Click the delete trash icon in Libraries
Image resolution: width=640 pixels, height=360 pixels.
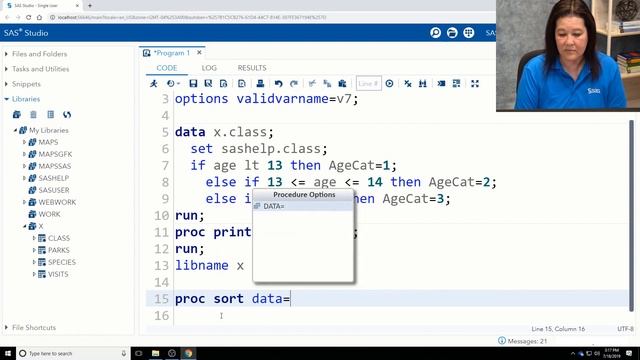(x=33, y=115)
